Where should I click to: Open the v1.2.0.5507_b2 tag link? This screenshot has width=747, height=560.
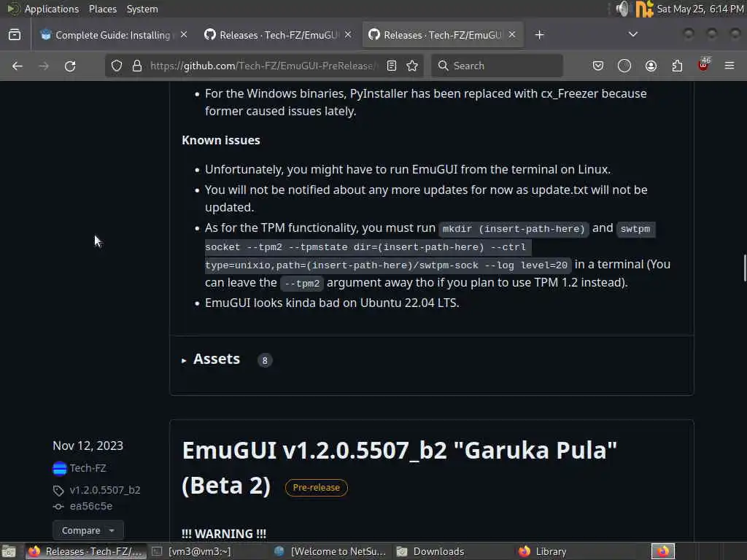pyautogui.click(x=105, y=490)
